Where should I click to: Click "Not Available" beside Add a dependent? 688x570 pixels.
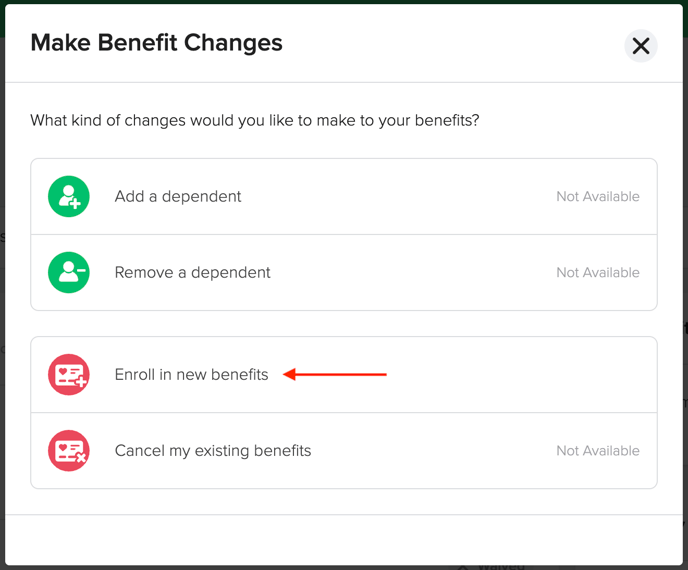click(x=598, y=196)
